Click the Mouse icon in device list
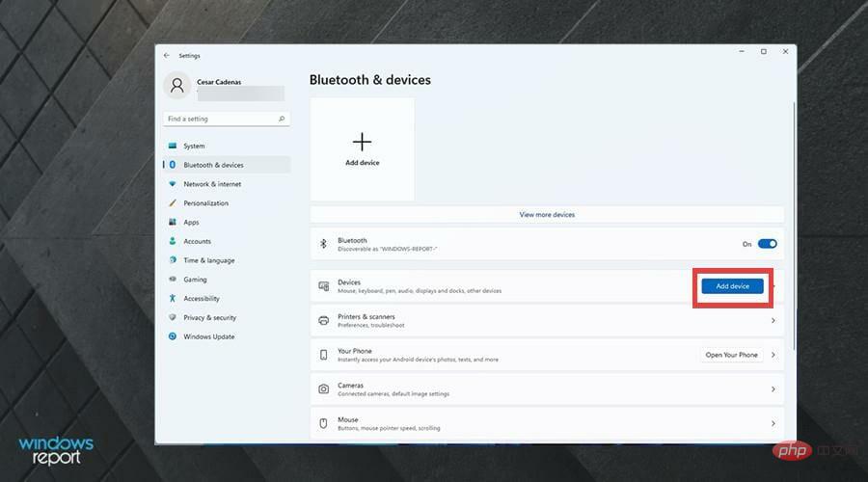The image size is (868, 482). tap(324, 423)
